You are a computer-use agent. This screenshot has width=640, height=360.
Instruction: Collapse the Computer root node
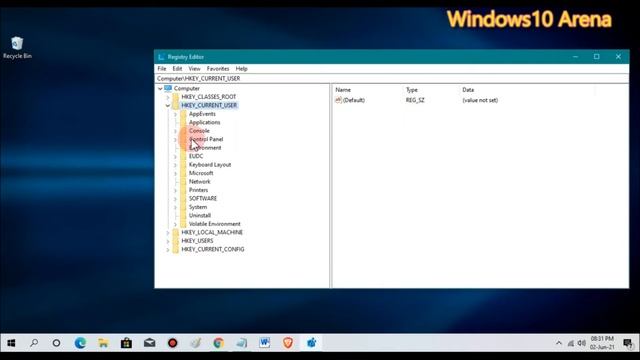coord(160,89)
